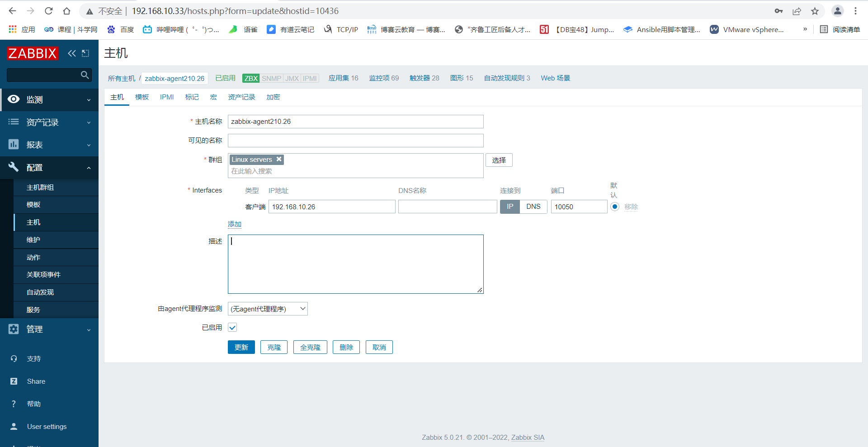
Task: Click the port 10050 field
Action: 579,207
